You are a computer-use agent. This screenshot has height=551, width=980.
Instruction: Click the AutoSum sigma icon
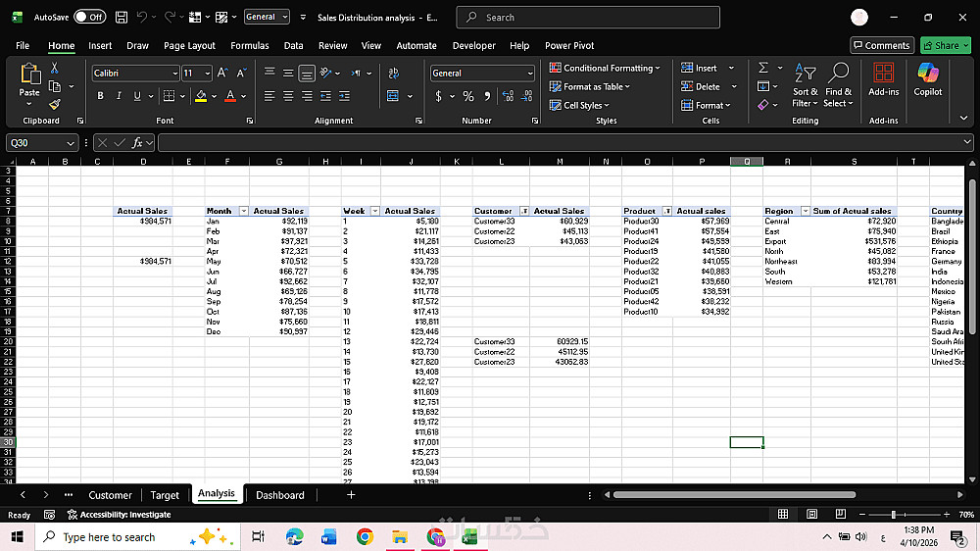[x=763, y=68]
